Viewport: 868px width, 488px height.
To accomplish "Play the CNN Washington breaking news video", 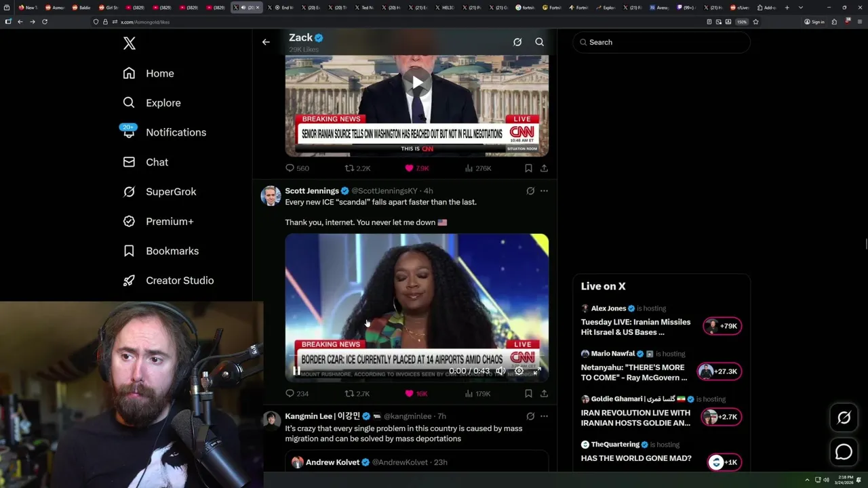I will coord(417,83).
